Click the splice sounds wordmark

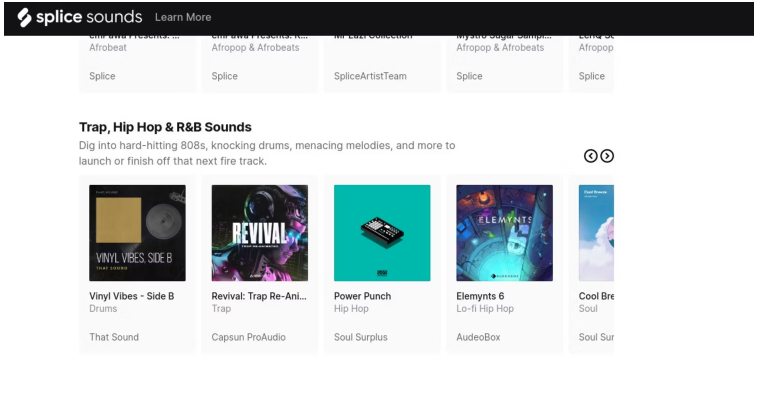pos(89,17)
